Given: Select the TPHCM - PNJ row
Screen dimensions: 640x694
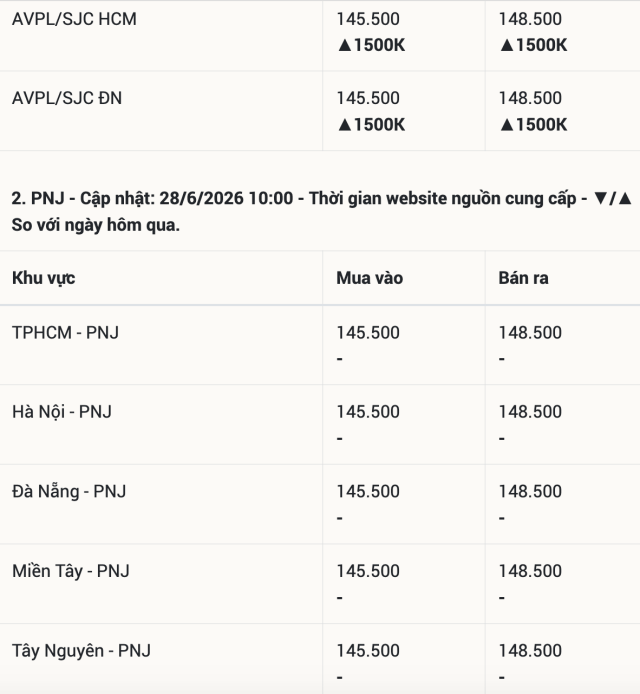Looking at the screenshot, I should pos(320,345).
